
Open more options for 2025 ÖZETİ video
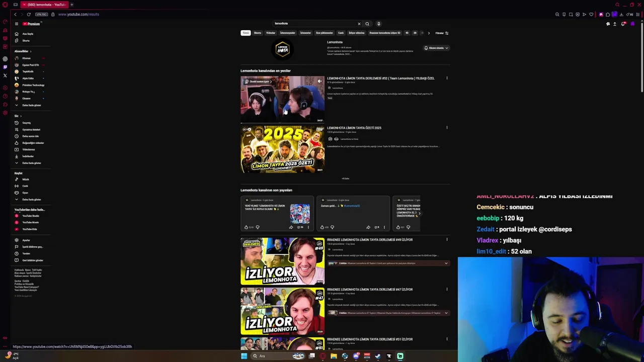coord(447,128)
